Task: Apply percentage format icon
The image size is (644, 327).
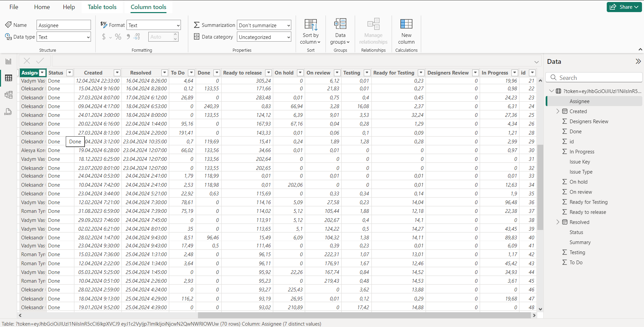Action: (118, 37)
